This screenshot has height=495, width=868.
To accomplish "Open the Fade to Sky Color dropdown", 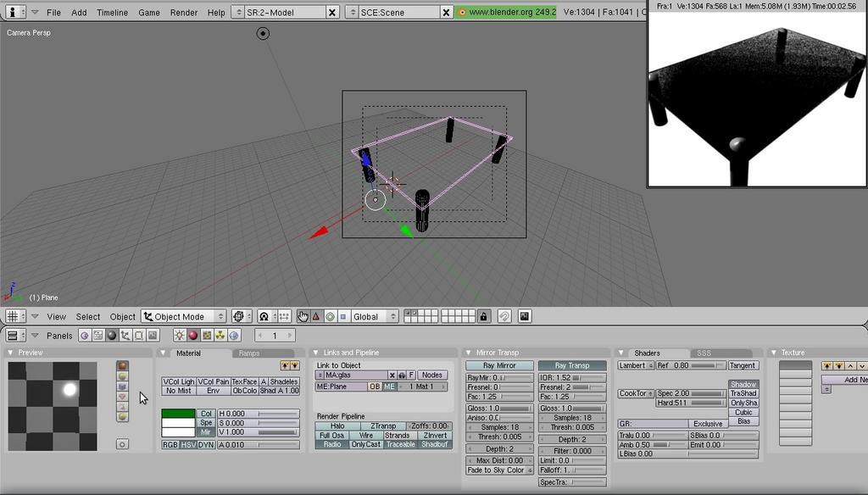I will coord(499,470).
